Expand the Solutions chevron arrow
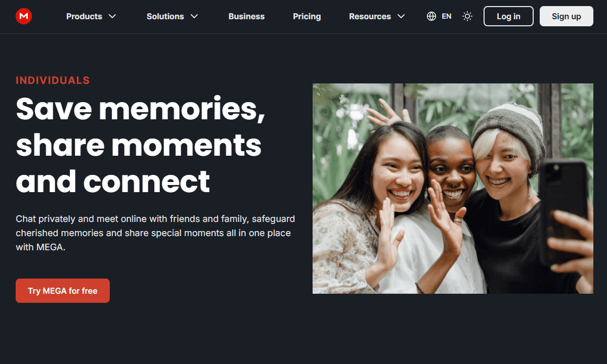607x364 pixels. point(194,16)
